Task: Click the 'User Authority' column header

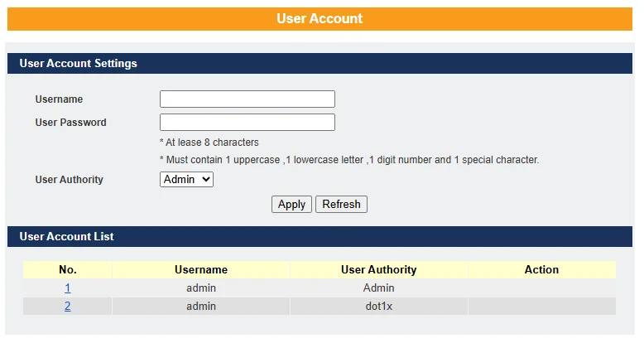Action: (x=378, y=269)
